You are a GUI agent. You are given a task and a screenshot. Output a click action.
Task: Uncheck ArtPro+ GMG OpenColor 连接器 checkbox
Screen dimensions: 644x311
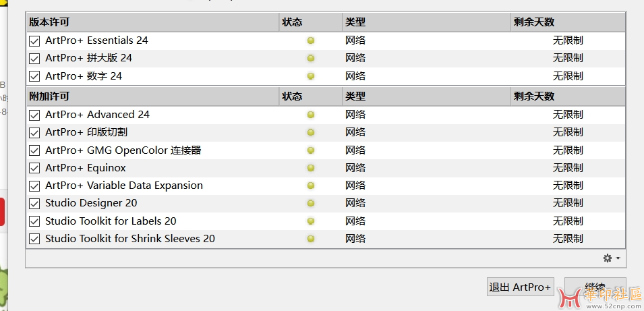34,150
